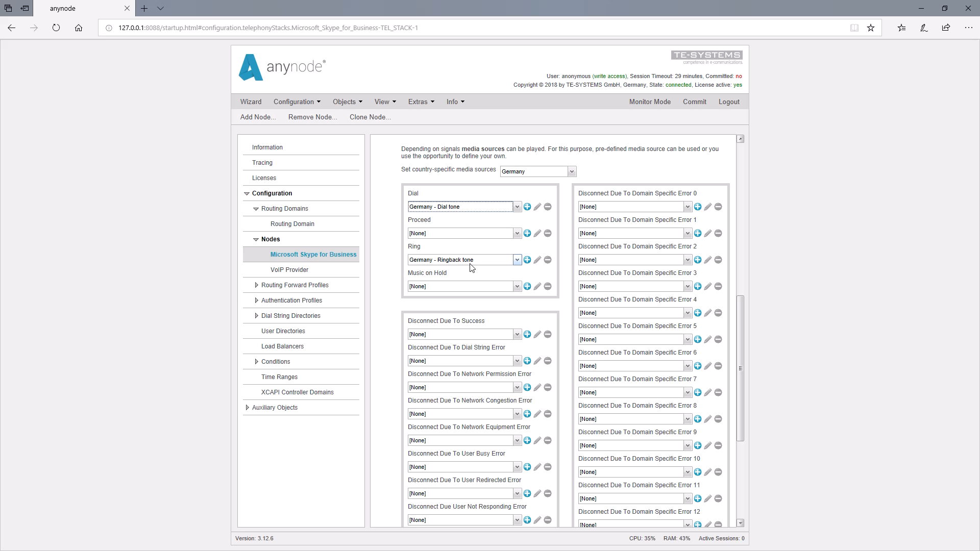
Task: Add a media source for Proceed
Action: pos(527,233)
